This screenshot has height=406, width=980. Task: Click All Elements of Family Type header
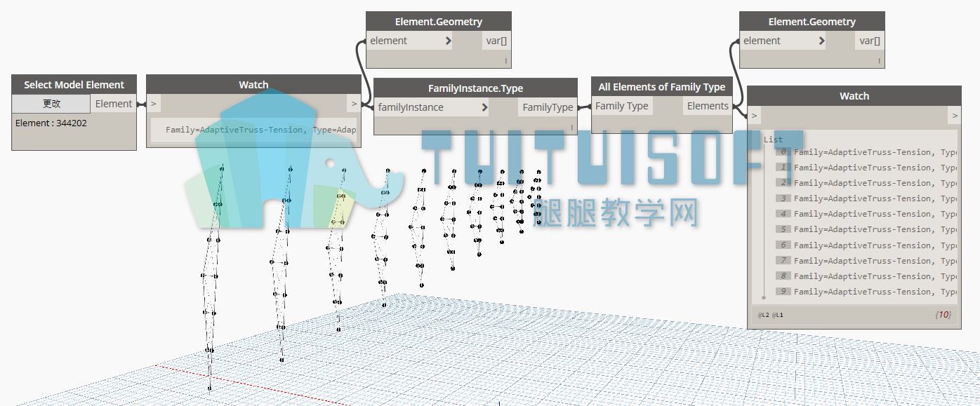[661, 87]
